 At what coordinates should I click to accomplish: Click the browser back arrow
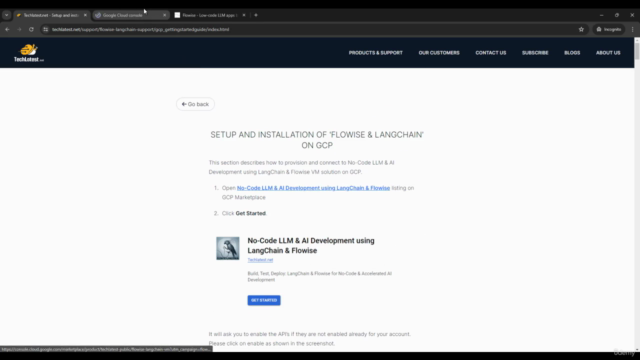click(x=7, y=29)
